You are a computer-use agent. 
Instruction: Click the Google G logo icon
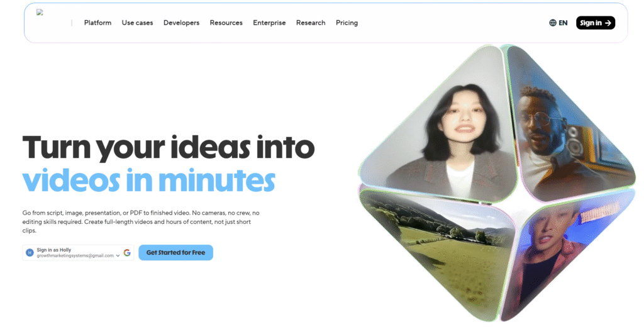(127, 253)
